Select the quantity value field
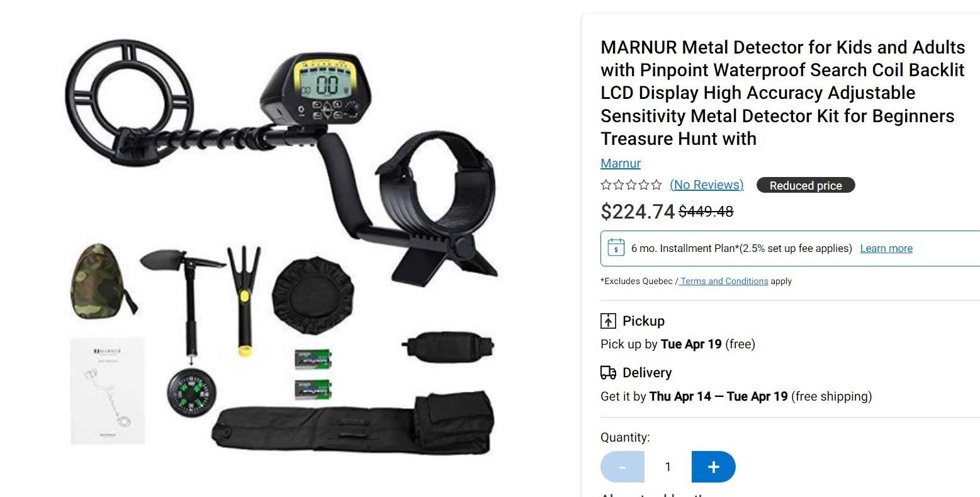The width and height of the screenshot is (980, 497). click(668, 467)
